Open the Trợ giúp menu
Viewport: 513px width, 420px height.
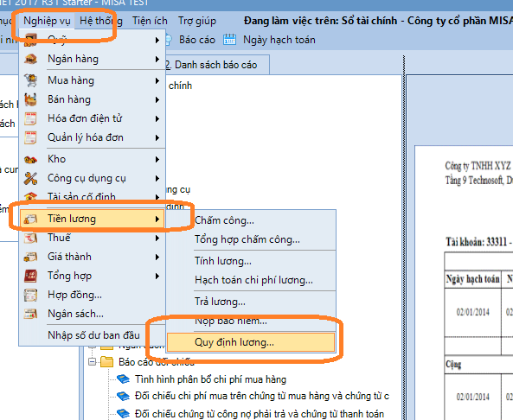pyautogui.click(x=197, y=21)
